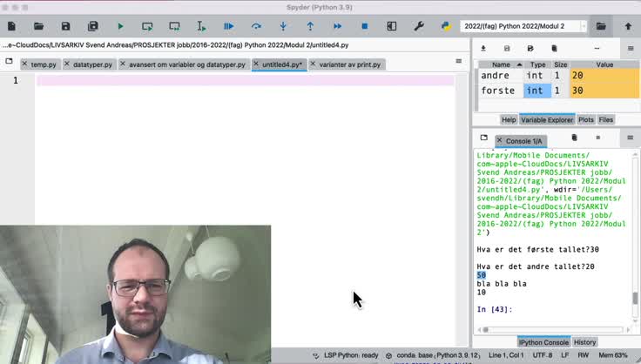
Task: Click the Open file folder icon
Action: [38, 27]
